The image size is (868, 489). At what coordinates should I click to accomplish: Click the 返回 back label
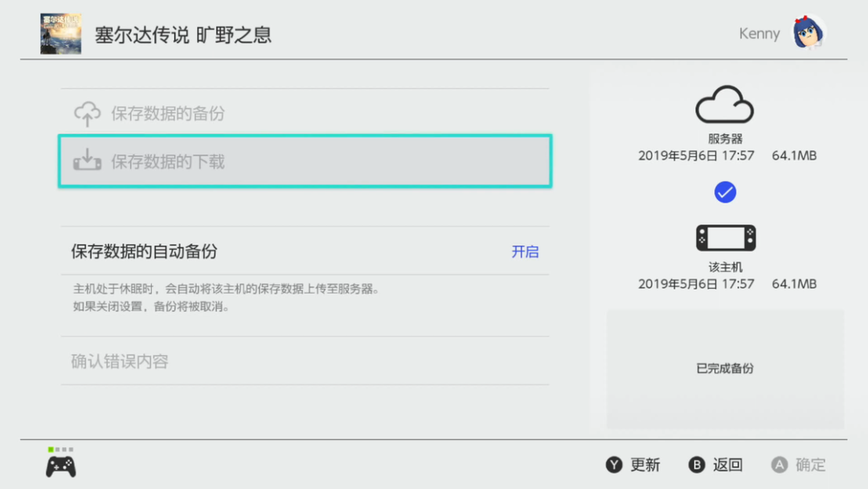727,465
